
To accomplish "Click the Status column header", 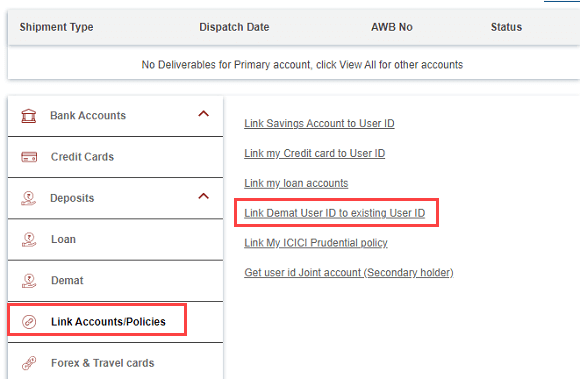I will (x=506, y=27).
